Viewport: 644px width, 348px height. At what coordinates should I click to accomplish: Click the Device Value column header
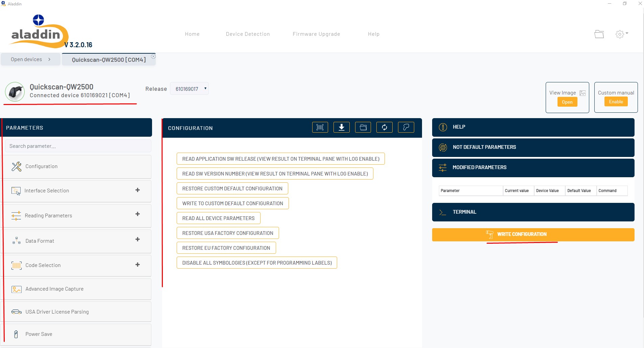pyautogui.click(x=550, y=191)
